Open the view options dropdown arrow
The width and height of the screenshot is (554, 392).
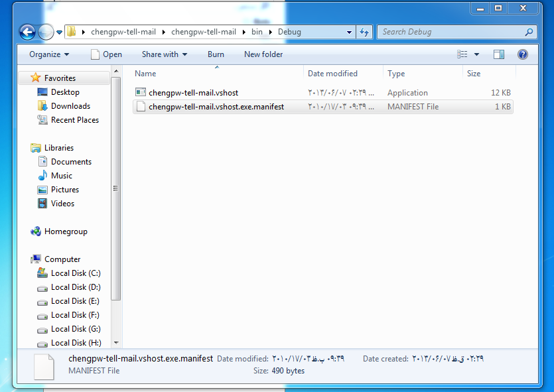point(476,54)
